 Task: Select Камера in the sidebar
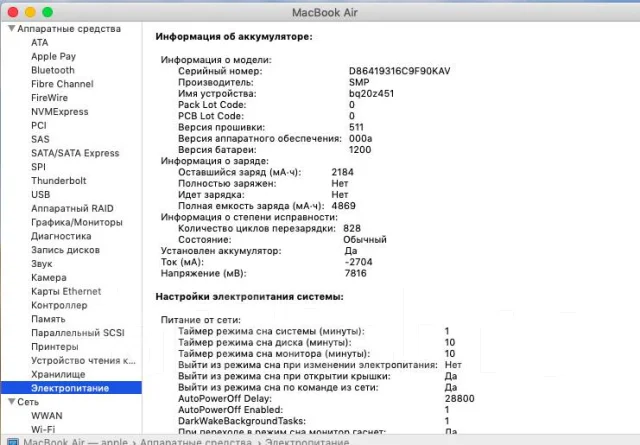49,278
